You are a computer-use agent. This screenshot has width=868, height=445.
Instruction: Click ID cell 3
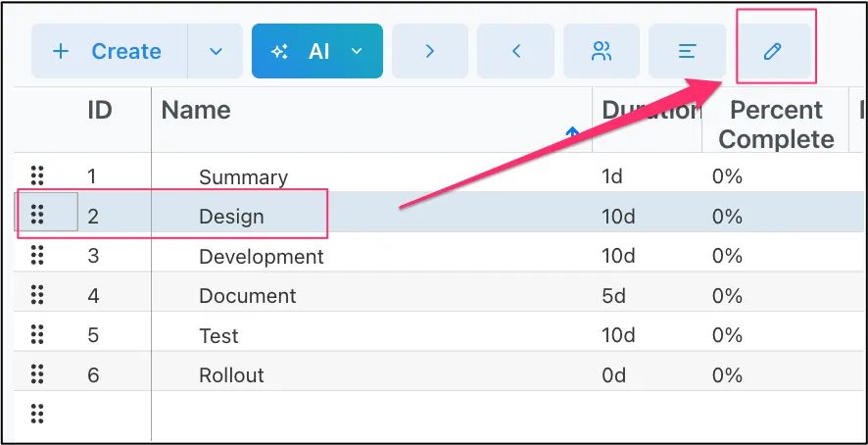(x=93, y=256)
